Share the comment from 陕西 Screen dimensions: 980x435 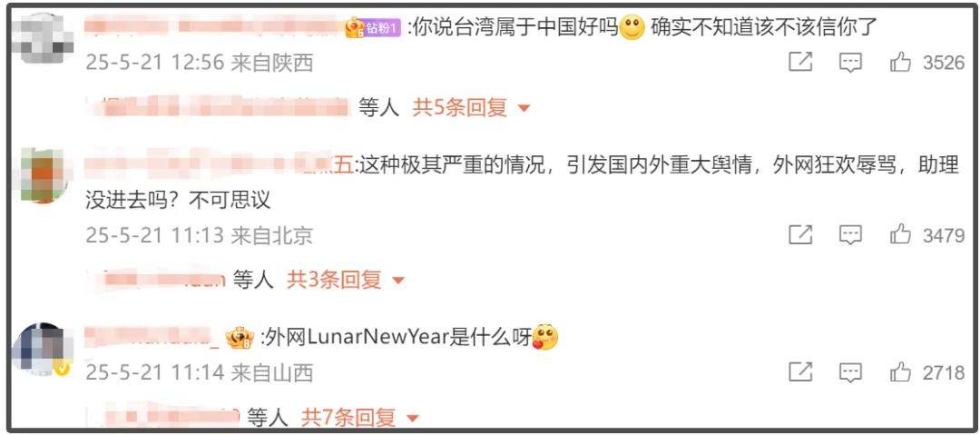[x=800, y=62]
